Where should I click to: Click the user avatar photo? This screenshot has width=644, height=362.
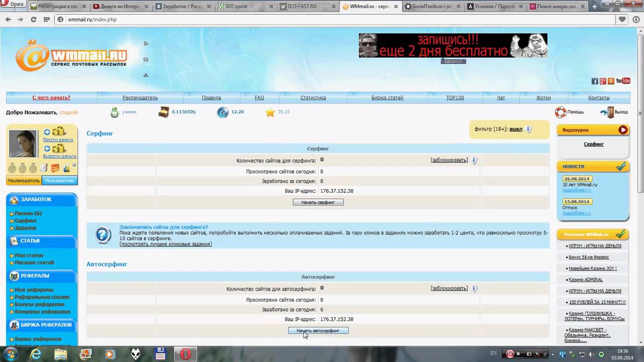23,144
